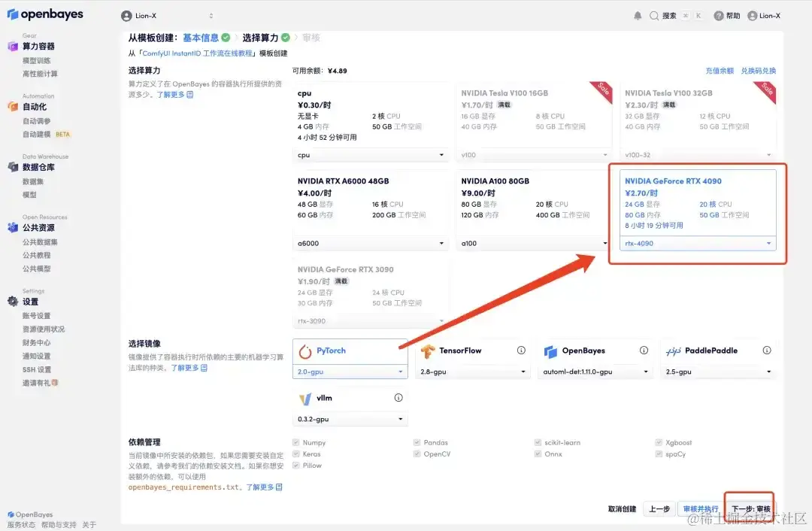This screenshot has width=812, height=531.
Task: Click the 兑换码兑换 link
Action: click(758, 71)
